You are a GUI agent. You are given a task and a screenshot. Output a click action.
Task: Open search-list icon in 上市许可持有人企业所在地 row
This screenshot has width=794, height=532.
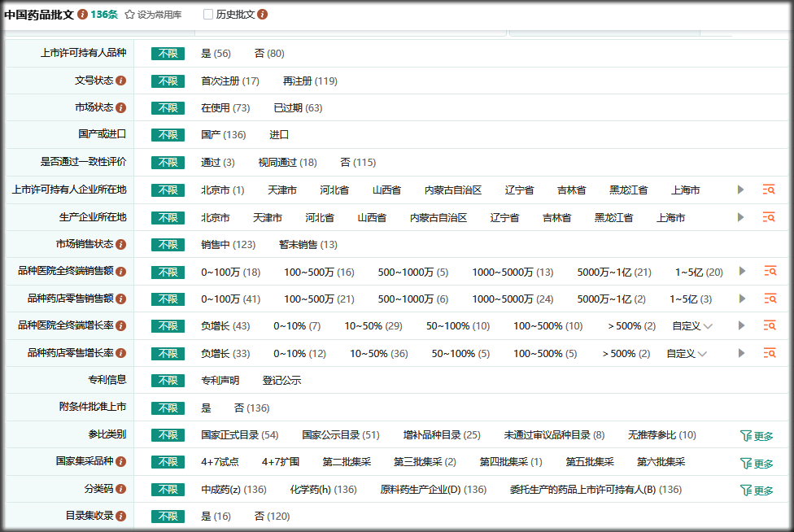769,190
